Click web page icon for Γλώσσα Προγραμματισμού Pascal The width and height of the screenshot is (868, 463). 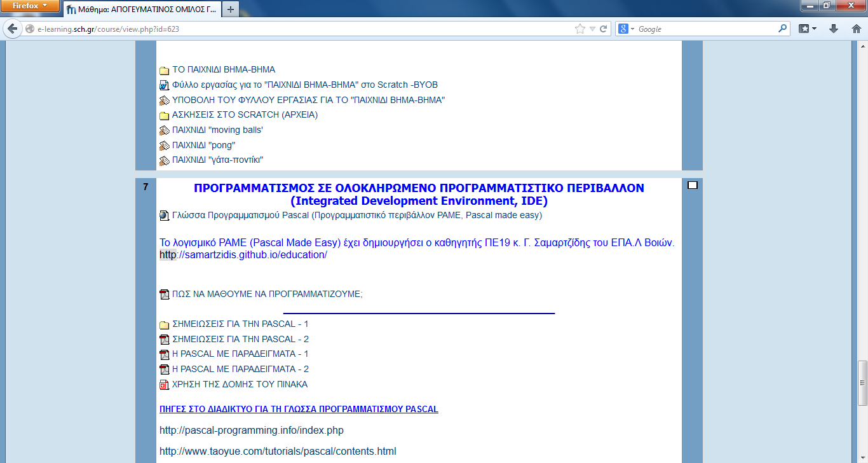(164, 216)
